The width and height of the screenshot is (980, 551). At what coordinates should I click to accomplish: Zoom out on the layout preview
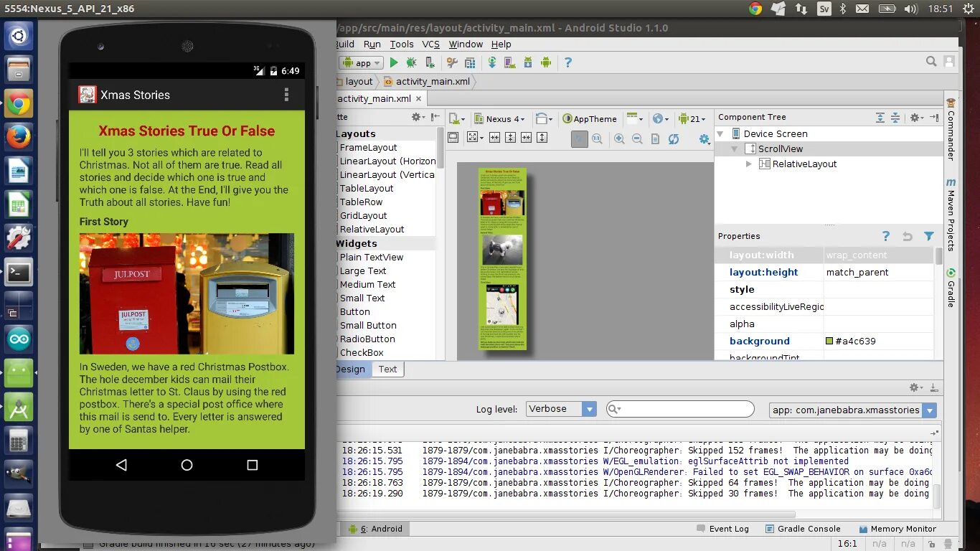click(637, 139)
